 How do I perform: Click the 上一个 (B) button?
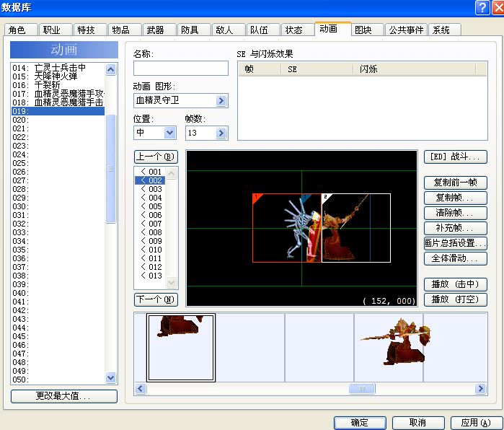156,157
